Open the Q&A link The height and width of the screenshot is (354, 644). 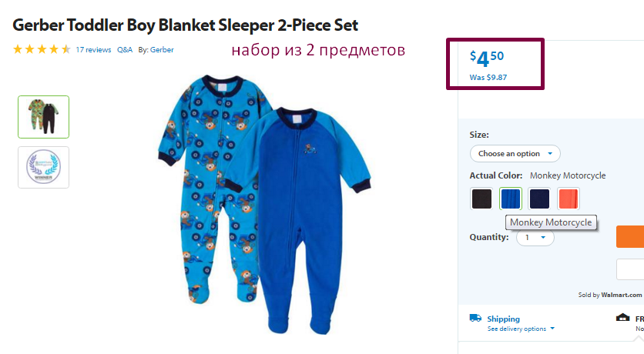tap(125, 49)
